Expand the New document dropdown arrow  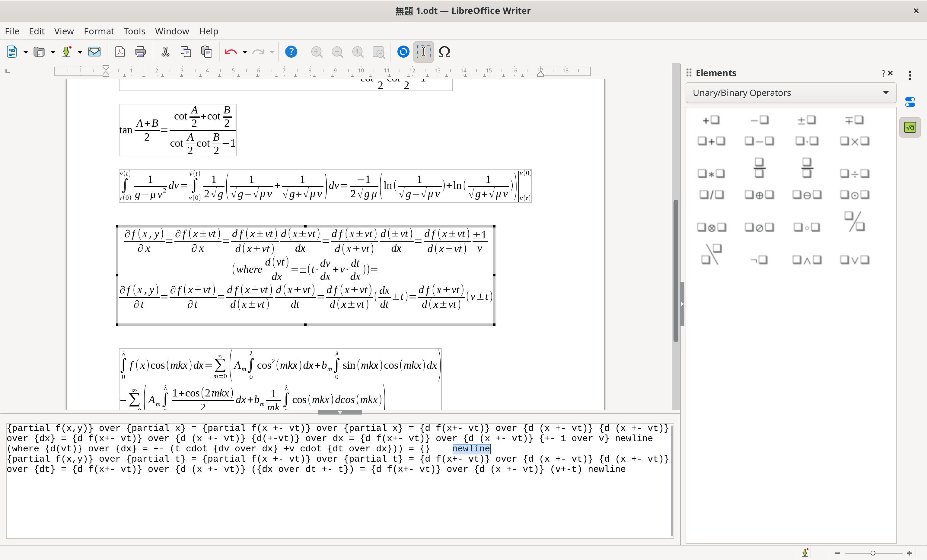point(26,52)
